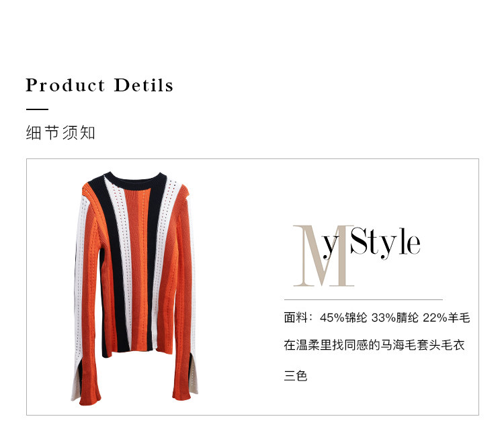Click the thin gray line under MyStyle logo
Image resolution: width=504 pixels, height=431 pixels.
364,299
